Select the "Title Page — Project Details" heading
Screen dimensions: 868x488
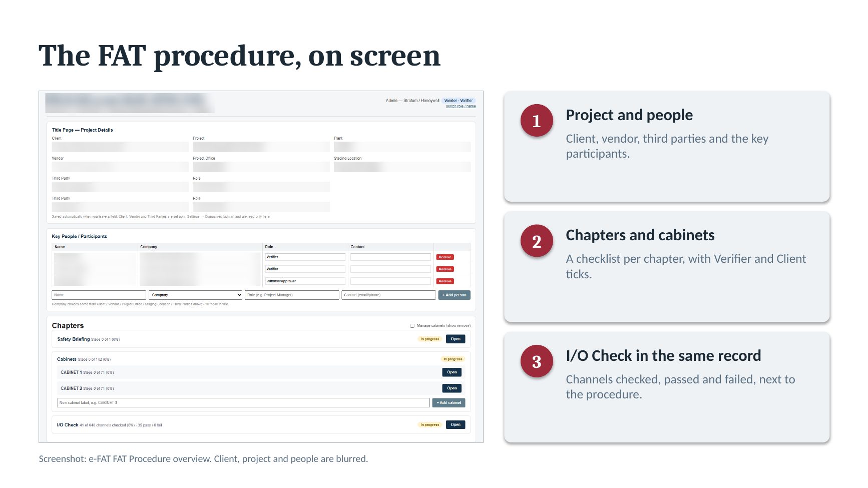(x=83, y=130)
